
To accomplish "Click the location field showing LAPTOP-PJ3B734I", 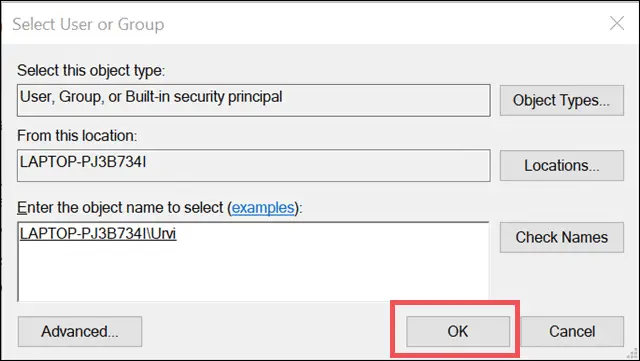I will click(x=253, y=165).
